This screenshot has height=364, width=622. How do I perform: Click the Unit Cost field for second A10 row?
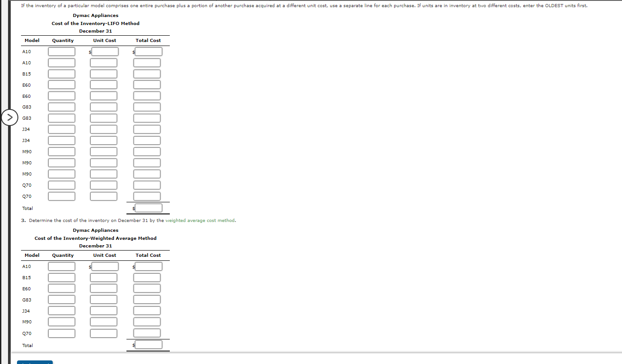(104, 63)
